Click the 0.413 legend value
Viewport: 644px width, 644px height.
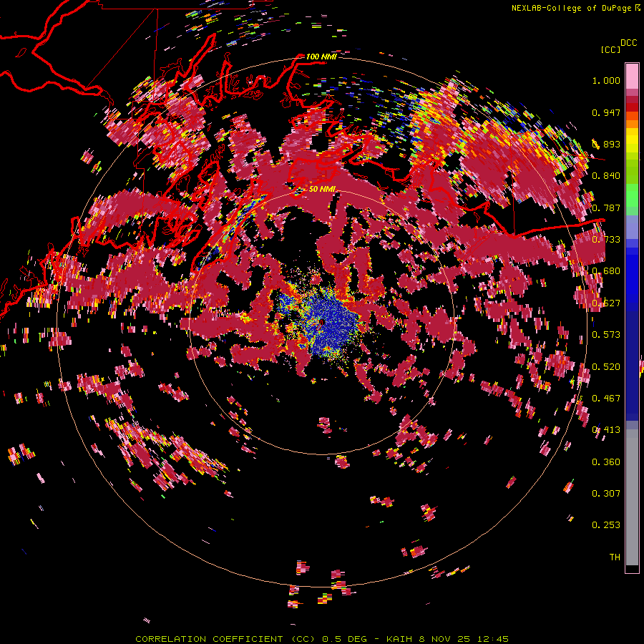(x=606, y=430)
